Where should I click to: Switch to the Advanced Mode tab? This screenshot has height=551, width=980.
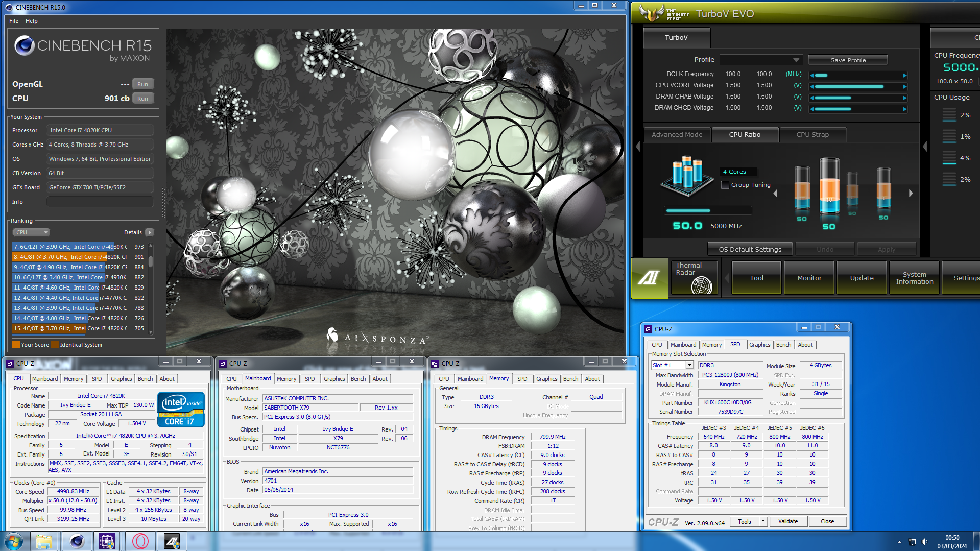[x=677, y=134]
